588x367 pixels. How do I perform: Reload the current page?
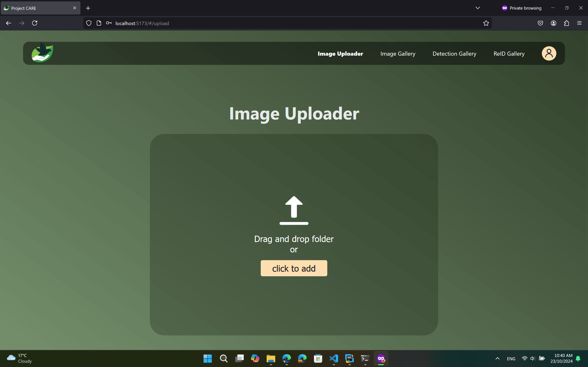tap(35, 23)
